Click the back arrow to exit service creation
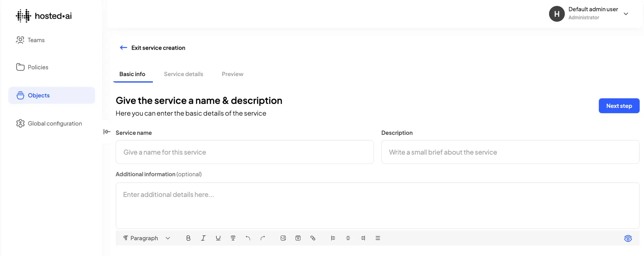This screenshot has width=644, height=256. coord(123,48)
